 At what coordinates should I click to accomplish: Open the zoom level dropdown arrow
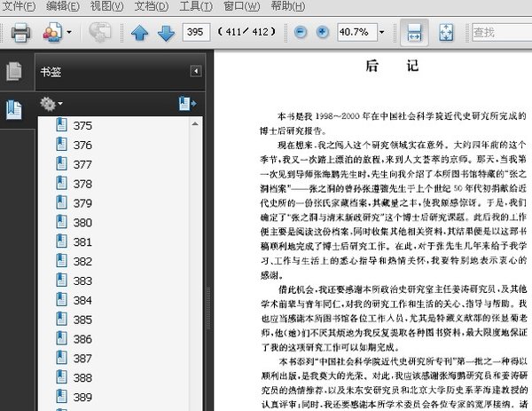pos(381,32)
